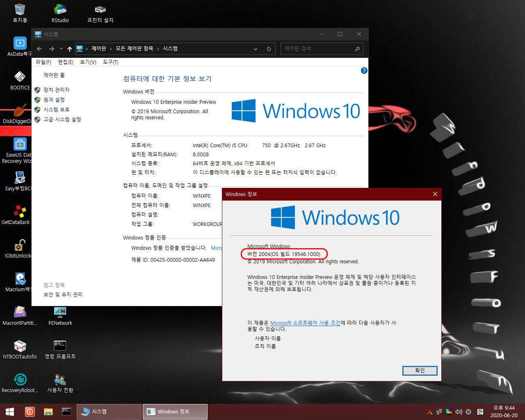The width and height of the screenshot is (525, 420).
Task: Launch the BOOTICE desktop icon
Action: (20, 80)
